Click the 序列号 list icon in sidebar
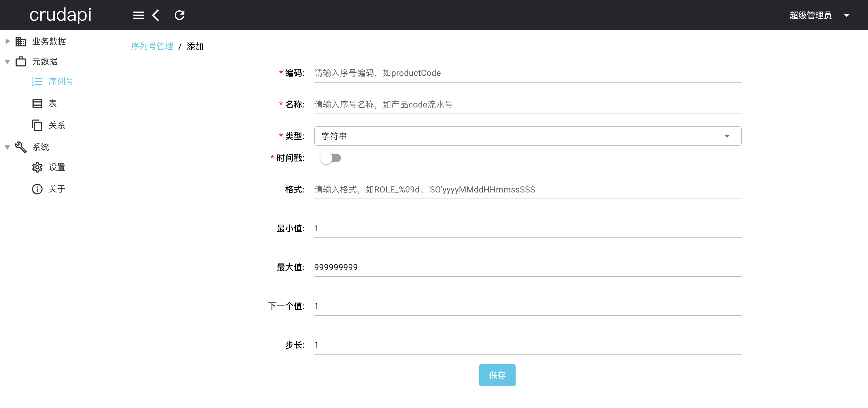This screenshot has height=408, width=868. pyautogui.click(x=37, y=82)
